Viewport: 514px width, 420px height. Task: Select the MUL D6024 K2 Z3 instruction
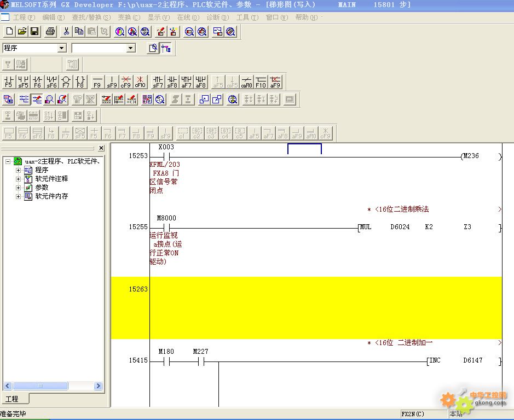pyautogui.click(x=430, y=227)
